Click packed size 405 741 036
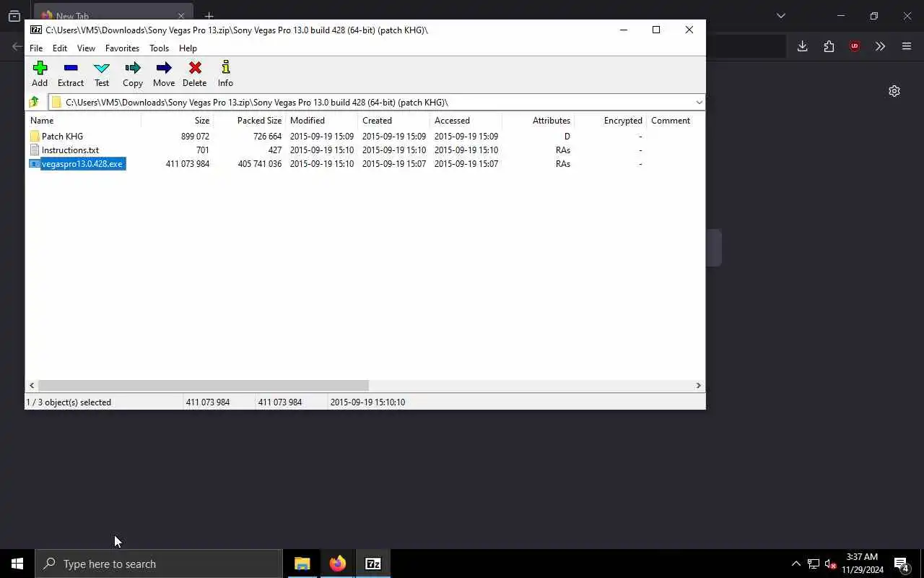924x578 pixels. (259, 164)
